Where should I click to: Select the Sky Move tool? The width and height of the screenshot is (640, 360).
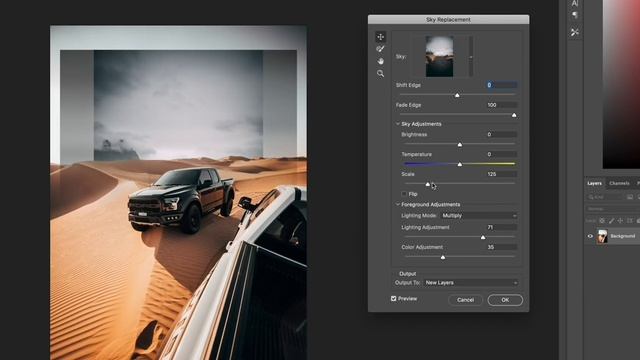(x=380, y=37)
